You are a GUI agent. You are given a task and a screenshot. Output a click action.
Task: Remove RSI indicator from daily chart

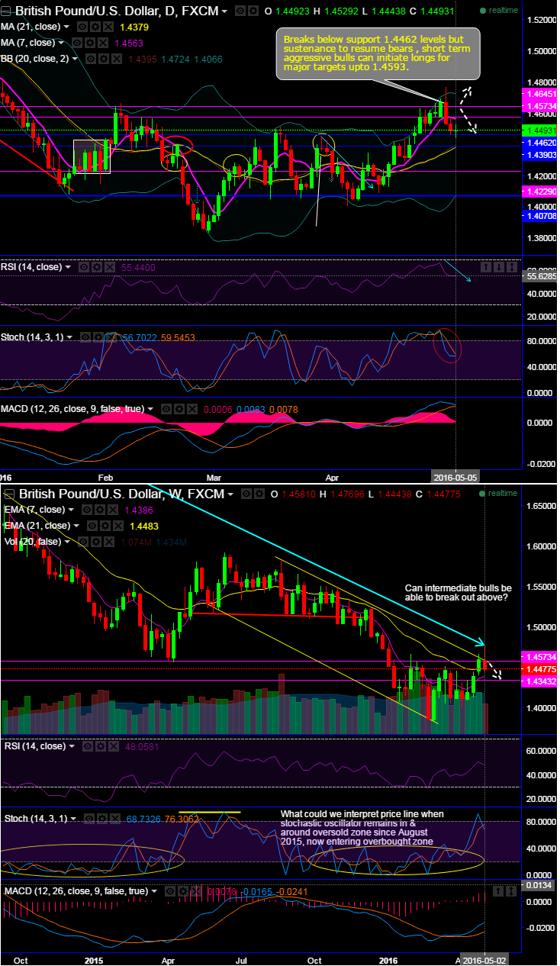(x=110, y=267)
